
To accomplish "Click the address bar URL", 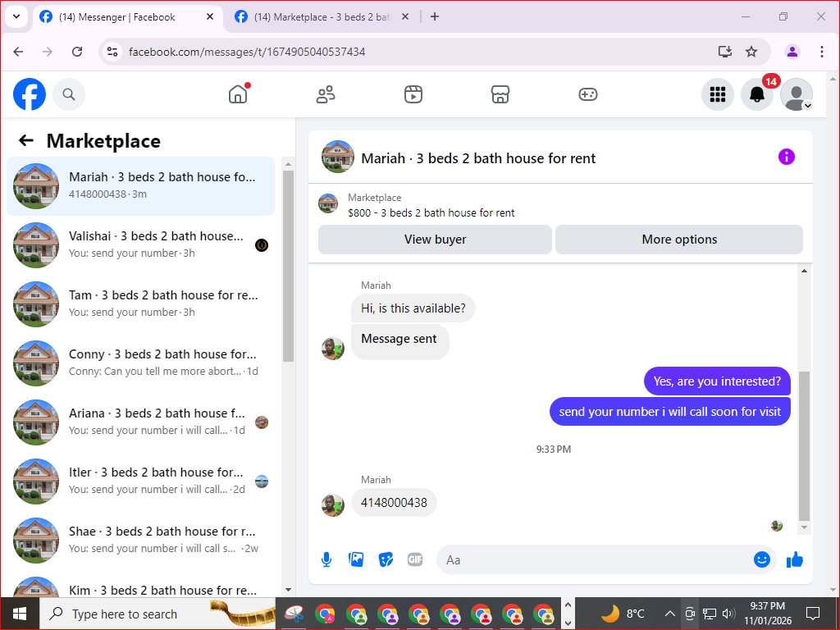I will 247,52.
